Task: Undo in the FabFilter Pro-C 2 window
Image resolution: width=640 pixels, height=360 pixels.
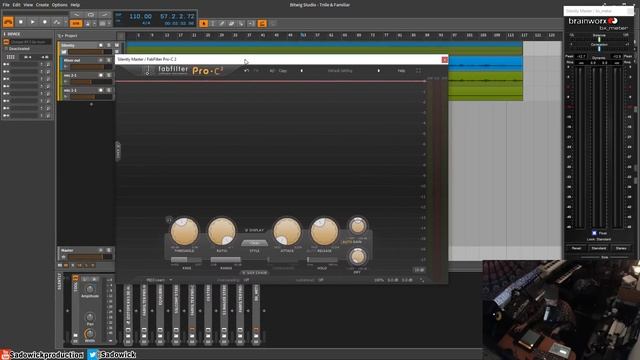Action: (246, 71)
